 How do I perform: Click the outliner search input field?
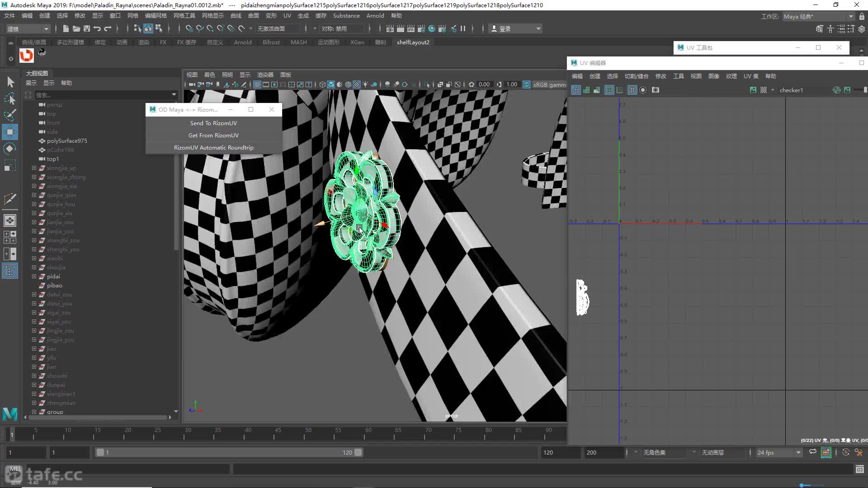point(102,94)
